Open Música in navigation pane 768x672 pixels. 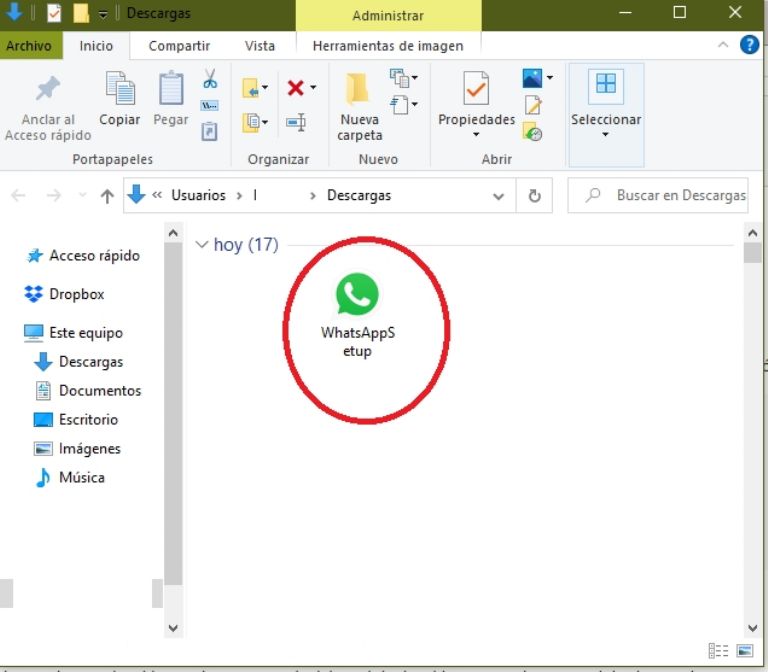click(70, 477)
